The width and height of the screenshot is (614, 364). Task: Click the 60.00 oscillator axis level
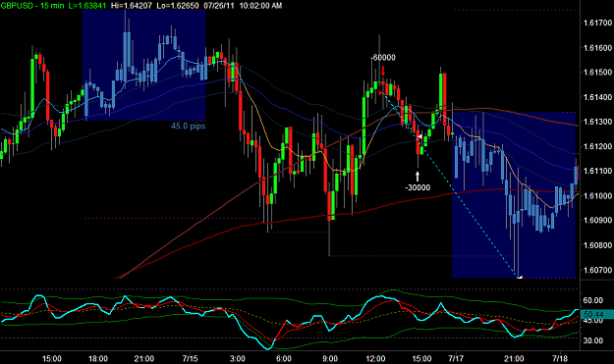(x=592, y=300)
